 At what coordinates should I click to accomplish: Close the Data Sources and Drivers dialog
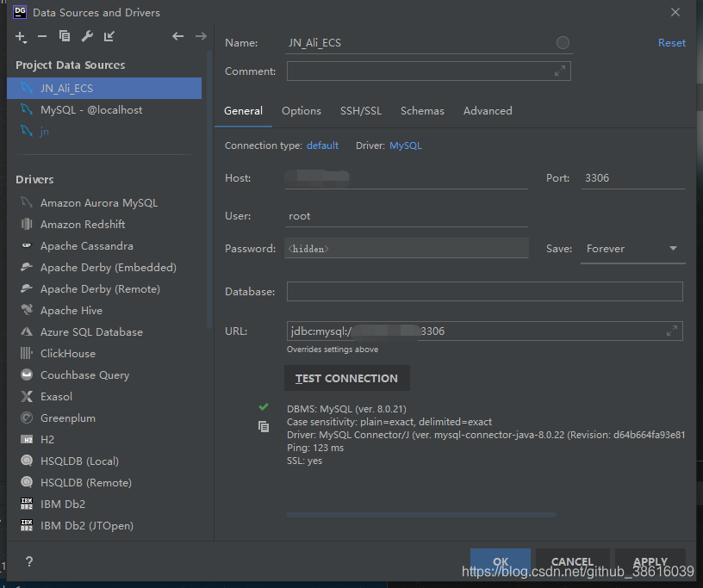(675, 12)
